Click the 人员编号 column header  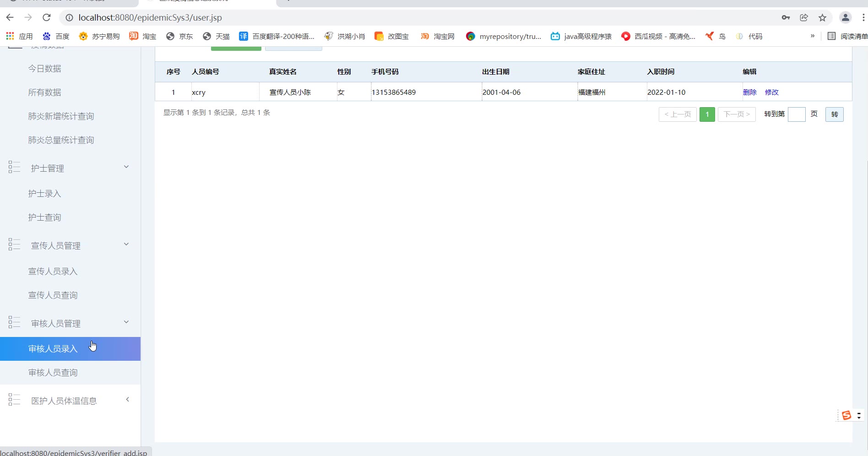[205, 71]
